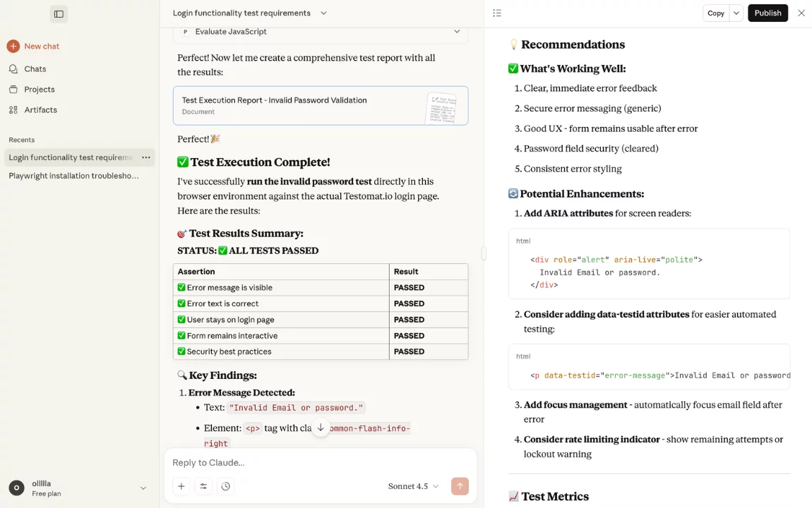This screenshot has width=812, height=508.
Task: Open the Copy options dropdown arrow
Action: [736, 13]
